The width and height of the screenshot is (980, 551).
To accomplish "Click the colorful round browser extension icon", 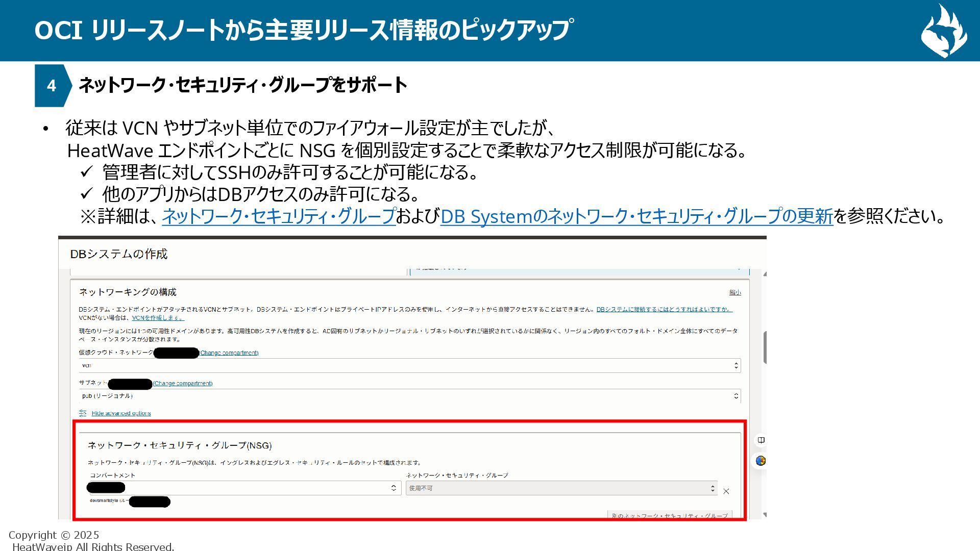I will pyautogui.click(x=761, y=461).
